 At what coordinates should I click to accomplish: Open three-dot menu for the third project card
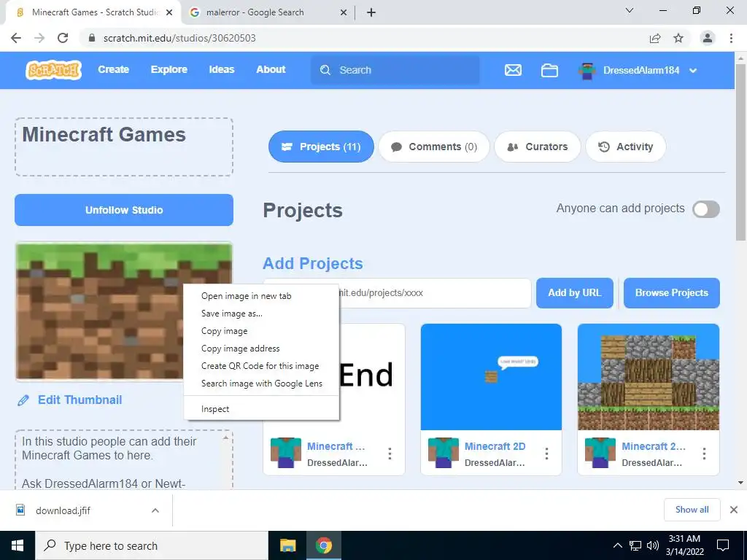[x=704, y=454]
